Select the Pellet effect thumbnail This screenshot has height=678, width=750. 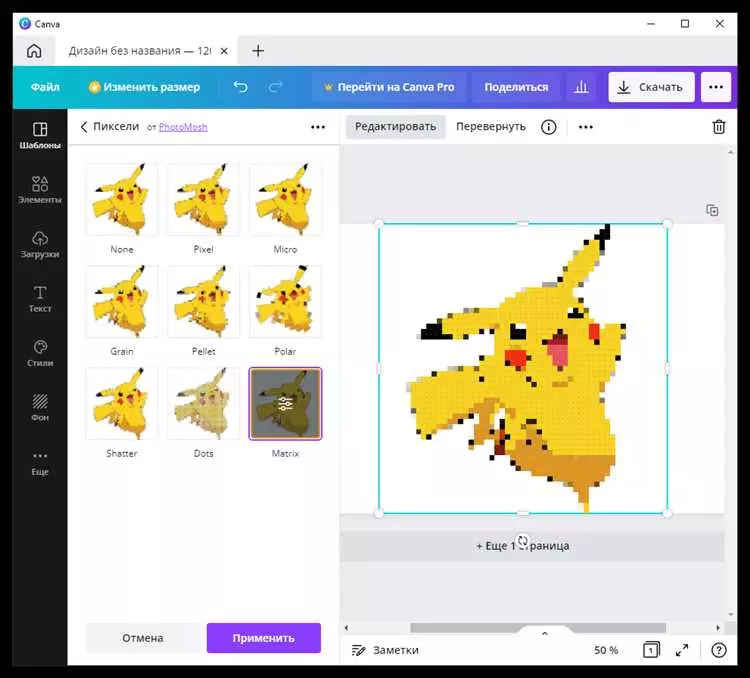click(203, 301)
